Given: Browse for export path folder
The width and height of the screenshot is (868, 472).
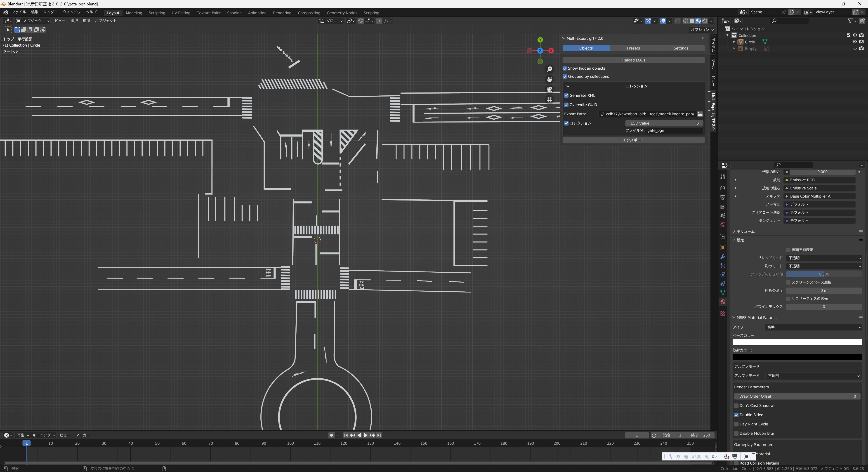Looking at the screenshot, I should [700, 114].
